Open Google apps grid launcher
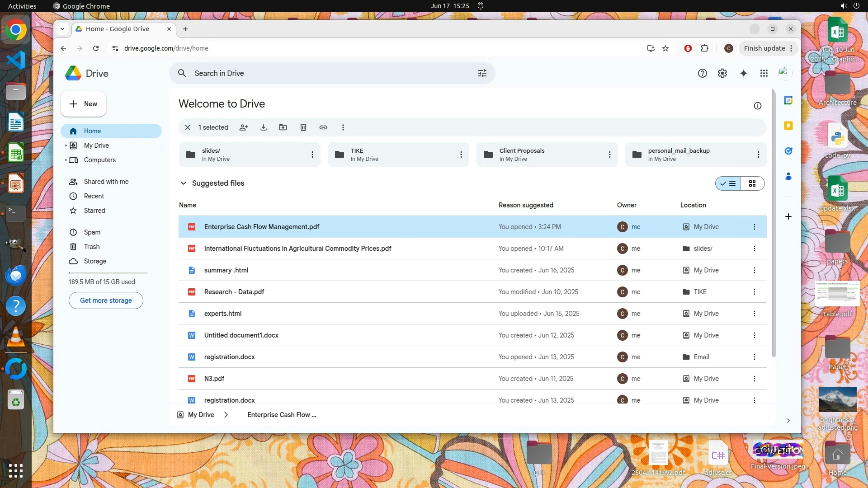The height and width of the screenshot is (488, 868). point(764,73)
